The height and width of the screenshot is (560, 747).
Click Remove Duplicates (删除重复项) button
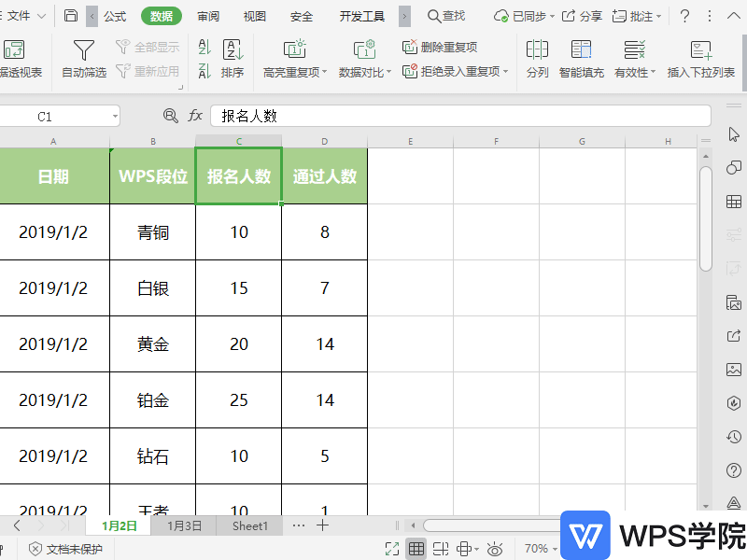[x=441, y=48]
